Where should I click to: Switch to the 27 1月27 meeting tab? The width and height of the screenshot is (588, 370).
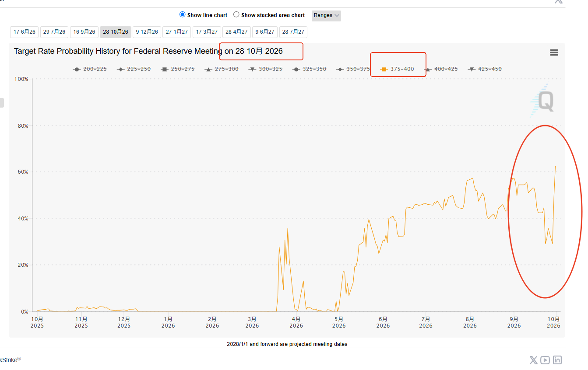(177, 32)
